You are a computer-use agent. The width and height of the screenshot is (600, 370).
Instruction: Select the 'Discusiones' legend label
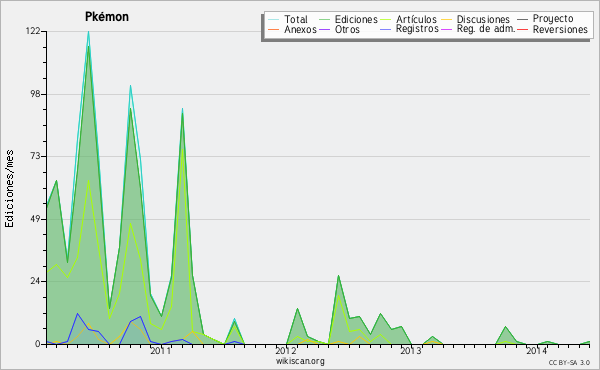pos(483,19)
